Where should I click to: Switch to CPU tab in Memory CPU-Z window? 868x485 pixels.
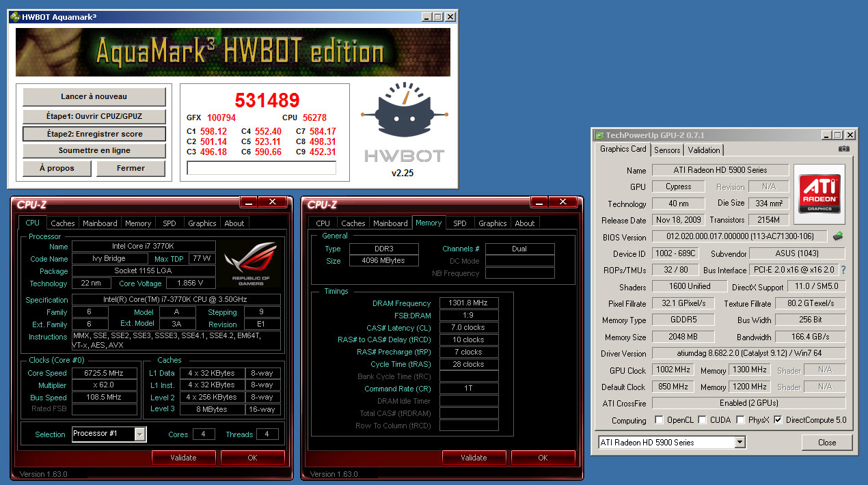pos(323,223)
